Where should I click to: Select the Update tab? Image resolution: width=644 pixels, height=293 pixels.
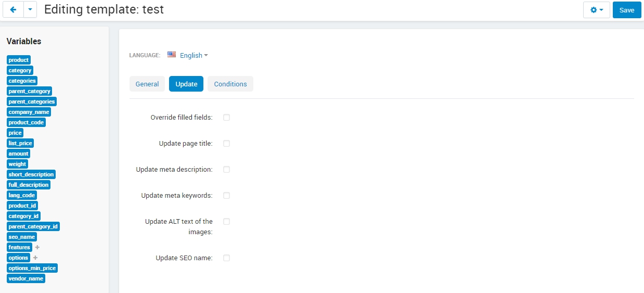186,84
